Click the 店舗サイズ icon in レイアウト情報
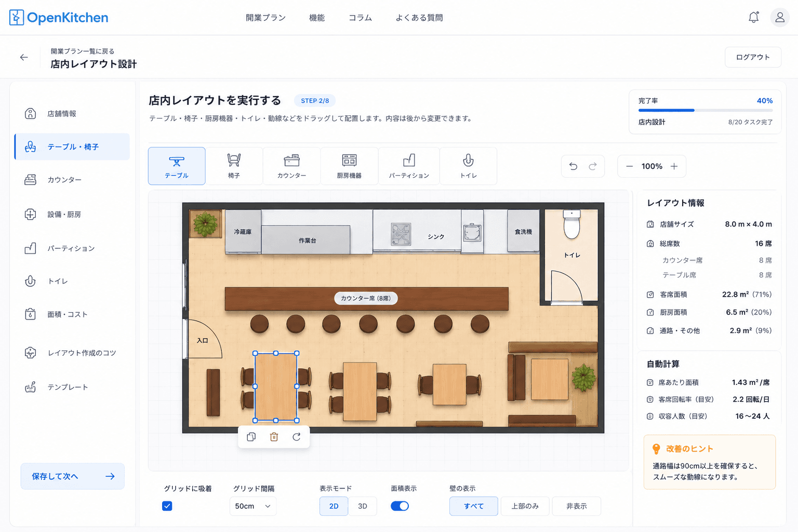Viewport: 798px width, 532px height. [x=650, y=224]
